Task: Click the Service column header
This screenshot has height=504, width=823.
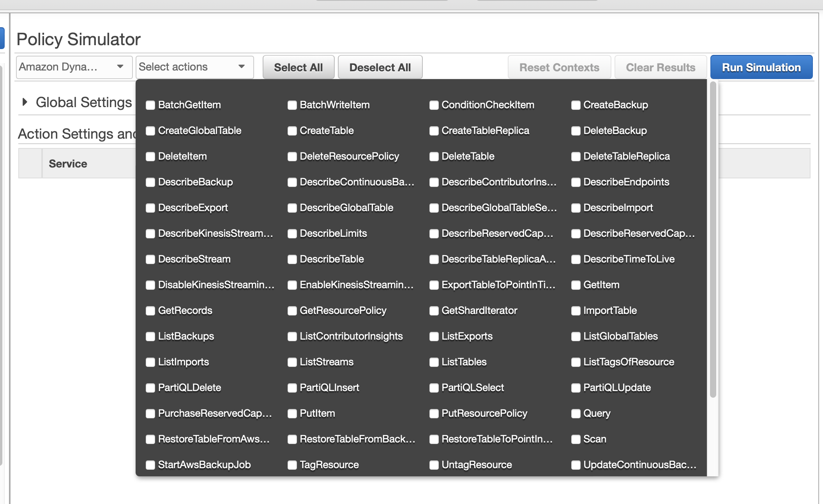Action: [x=68, y=164]
